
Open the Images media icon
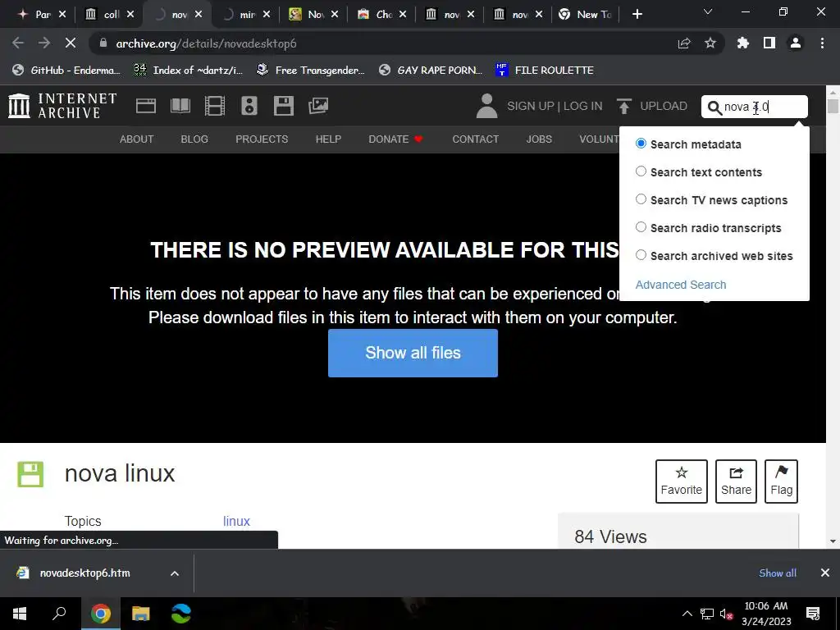(x=318, y=106)
